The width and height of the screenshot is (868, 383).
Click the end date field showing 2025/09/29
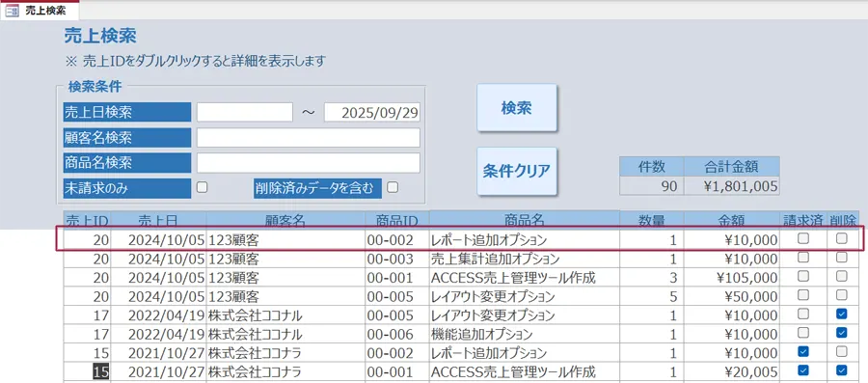[x=372, y=112]
